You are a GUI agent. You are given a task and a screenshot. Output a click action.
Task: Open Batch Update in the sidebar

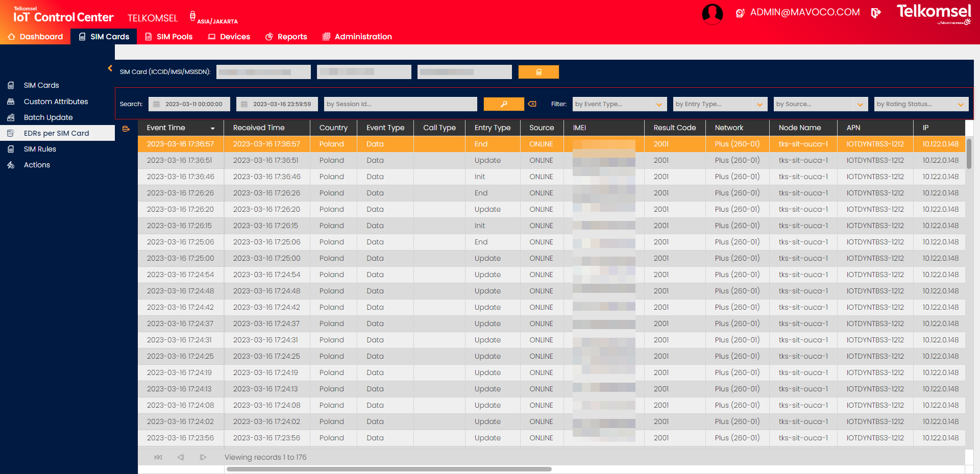[48, 117]
